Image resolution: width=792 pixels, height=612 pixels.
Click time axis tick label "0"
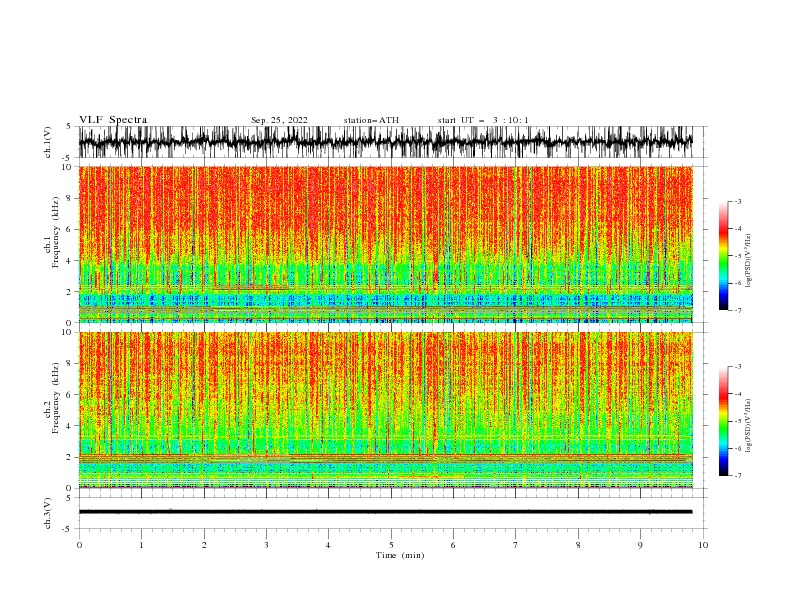point(79,545)
